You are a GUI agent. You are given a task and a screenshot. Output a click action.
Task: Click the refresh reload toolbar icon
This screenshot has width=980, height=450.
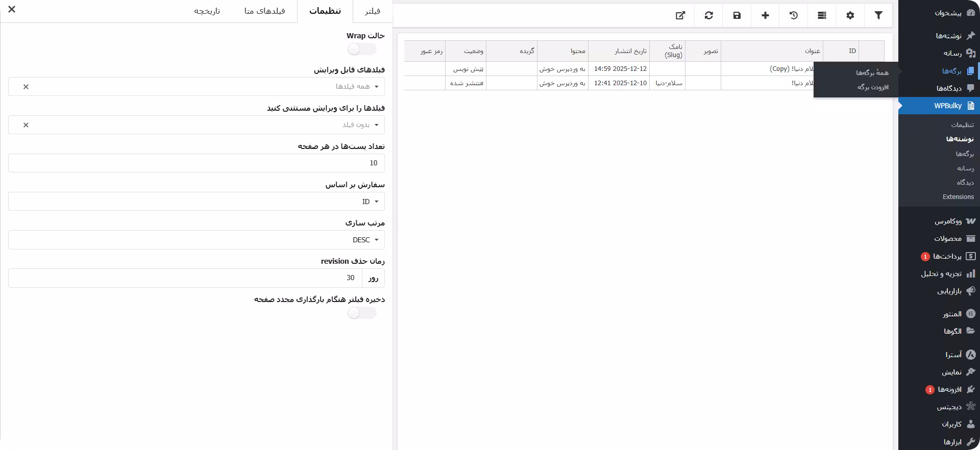coord(708,15)
